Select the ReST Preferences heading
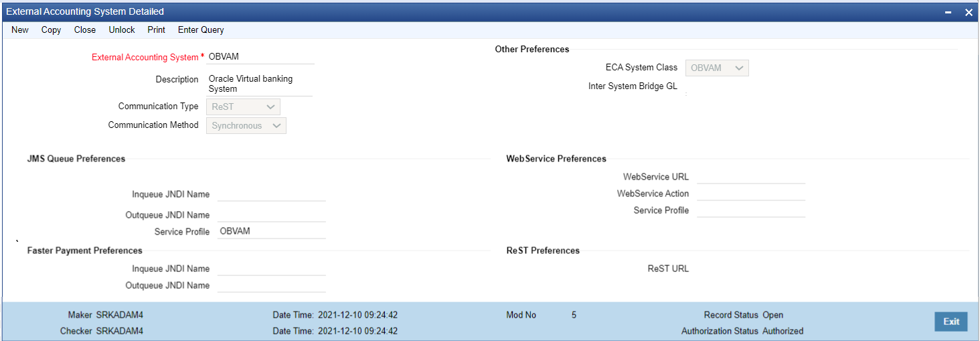This screenshot has width=980, height=341. click(x=543, y=251)
